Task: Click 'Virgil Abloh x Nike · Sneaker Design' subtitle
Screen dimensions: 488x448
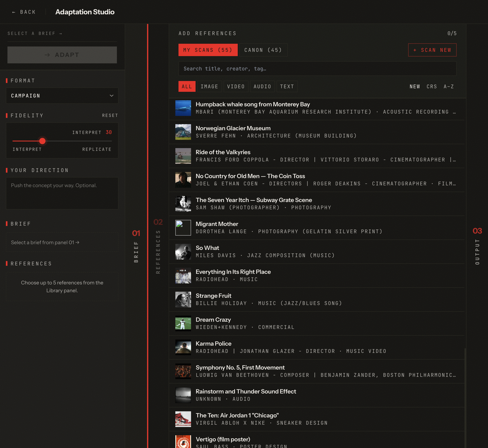Action: (262, 423)
